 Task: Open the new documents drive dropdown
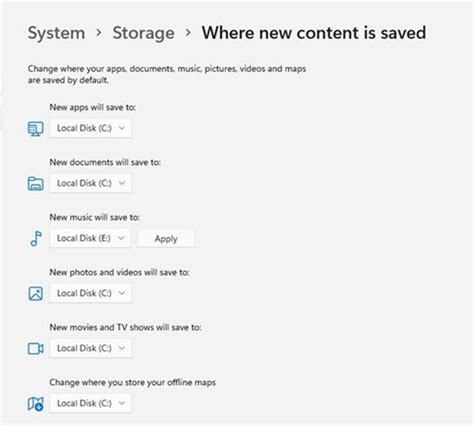(91, 183)
